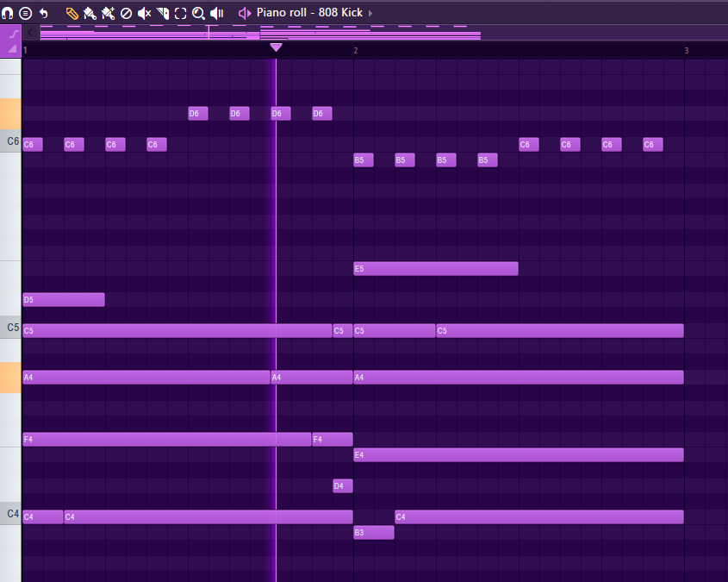Click the left chevron beside the note overview
This screenshot has width=728, height=582.
point(30,33)
